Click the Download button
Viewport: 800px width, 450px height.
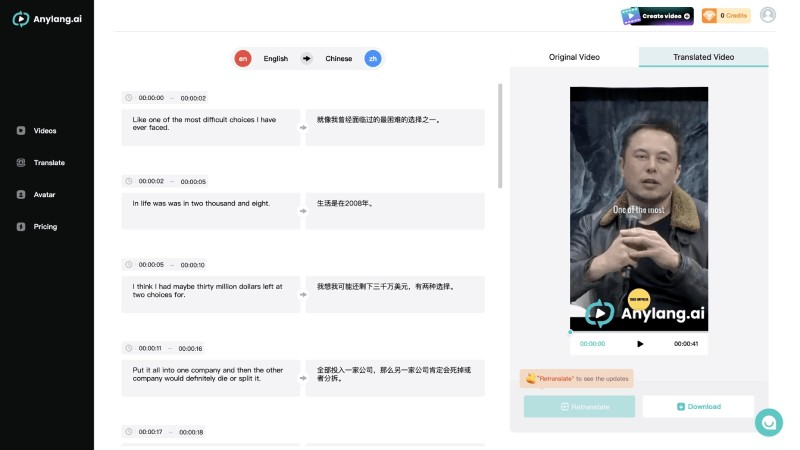(x=698, y=407)
